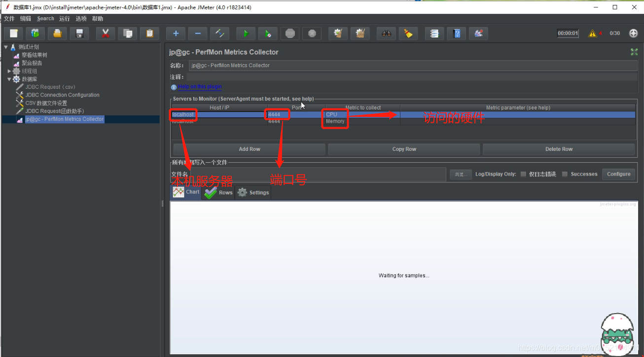Viewport: 644px width, 357px height.
Task: Save the test plan with floppy icon
Action: point(79,34)
